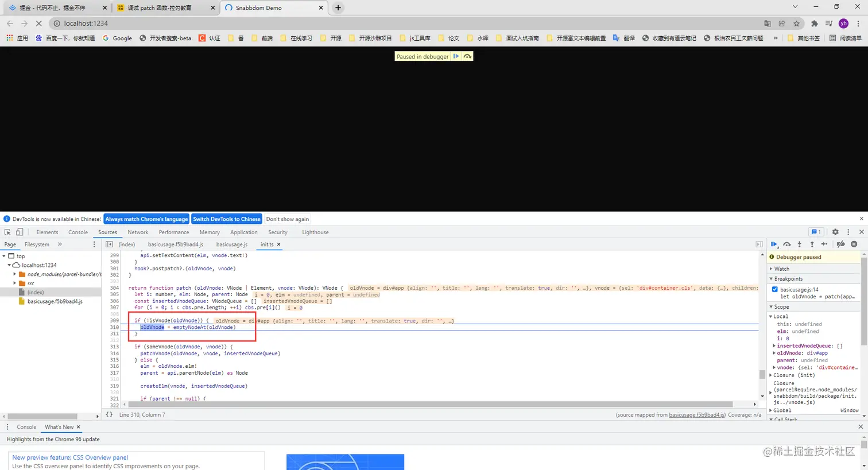Open the Lighthouse panel

tap(315, 232)
